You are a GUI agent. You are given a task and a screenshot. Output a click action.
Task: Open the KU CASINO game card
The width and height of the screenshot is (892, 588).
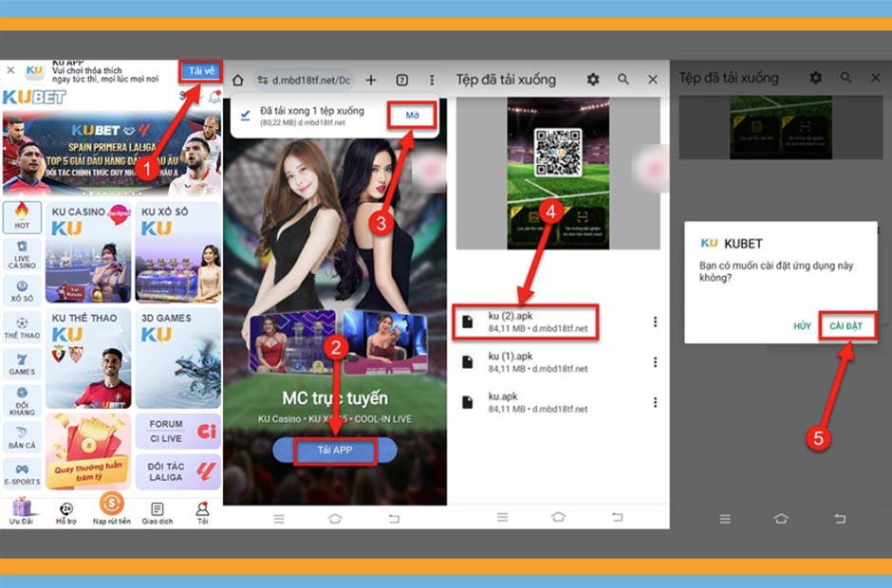[x=88, y=253]
